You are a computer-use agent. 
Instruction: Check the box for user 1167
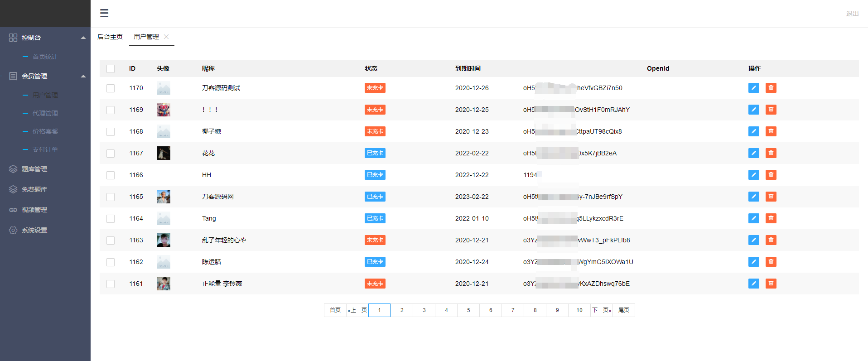[111, 154]
